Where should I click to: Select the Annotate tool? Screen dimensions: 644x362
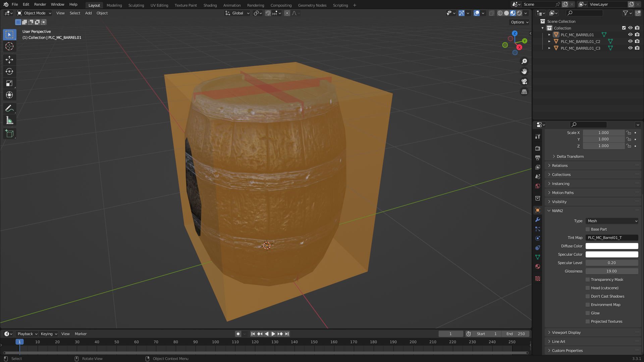click(9, 108)
